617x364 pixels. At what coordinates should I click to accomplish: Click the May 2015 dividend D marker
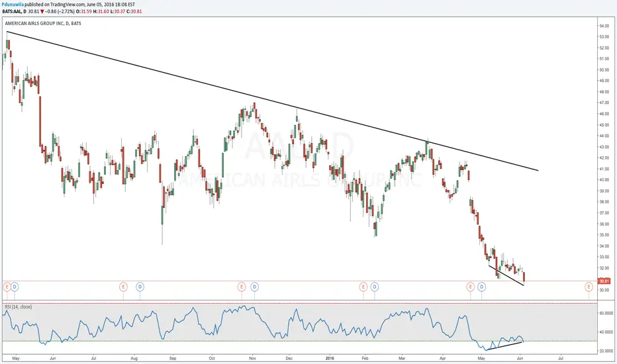coord(15,287)
